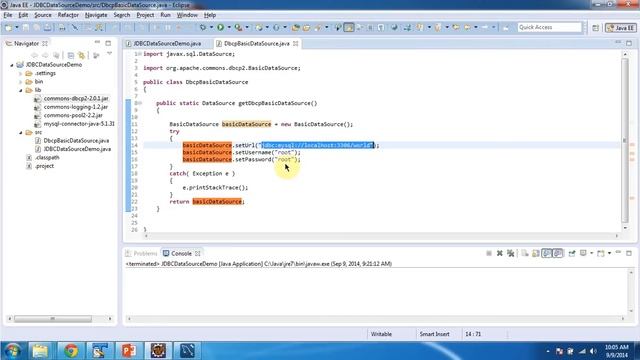Click the Save toolbar icon
640x360 pixels.
coord(26,27)
